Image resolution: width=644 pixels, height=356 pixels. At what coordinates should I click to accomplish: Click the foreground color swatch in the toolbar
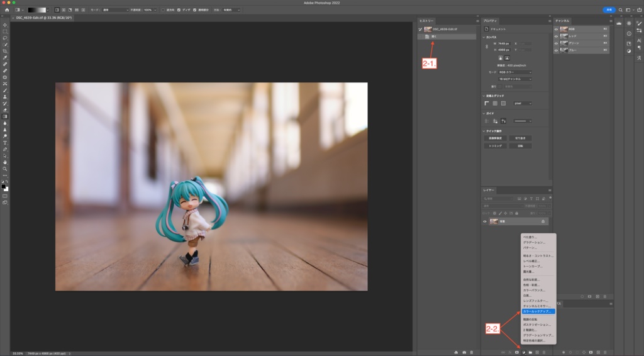(x=4, y=186)
